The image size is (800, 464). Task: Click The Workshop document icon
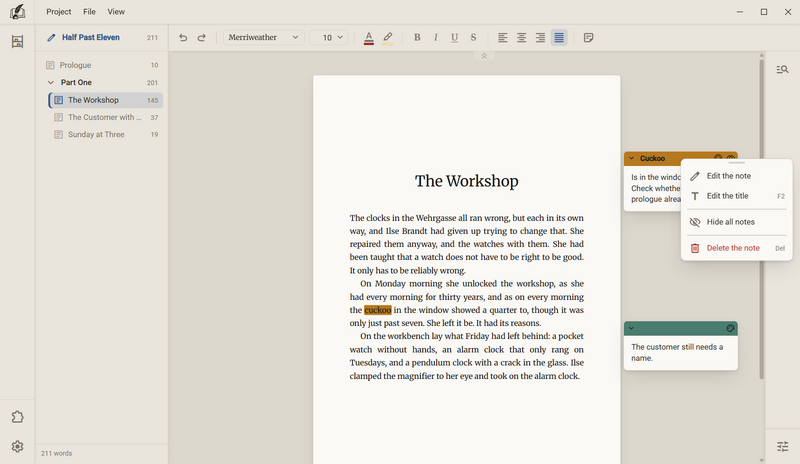59,100
